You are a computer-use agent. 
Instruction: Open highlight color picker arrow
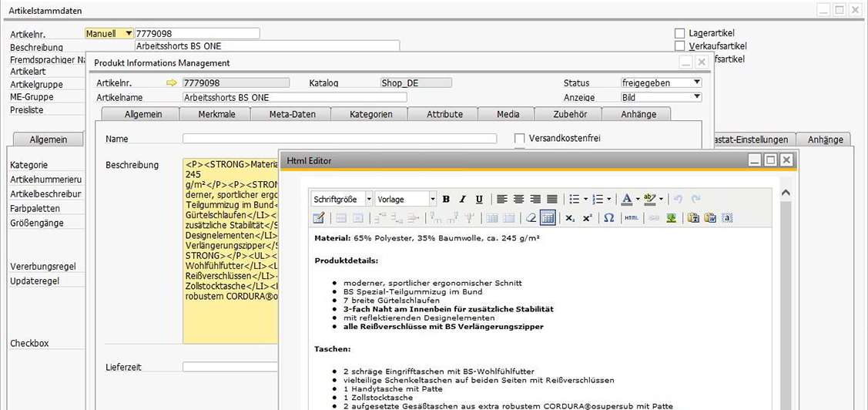(x=661, y=200)
